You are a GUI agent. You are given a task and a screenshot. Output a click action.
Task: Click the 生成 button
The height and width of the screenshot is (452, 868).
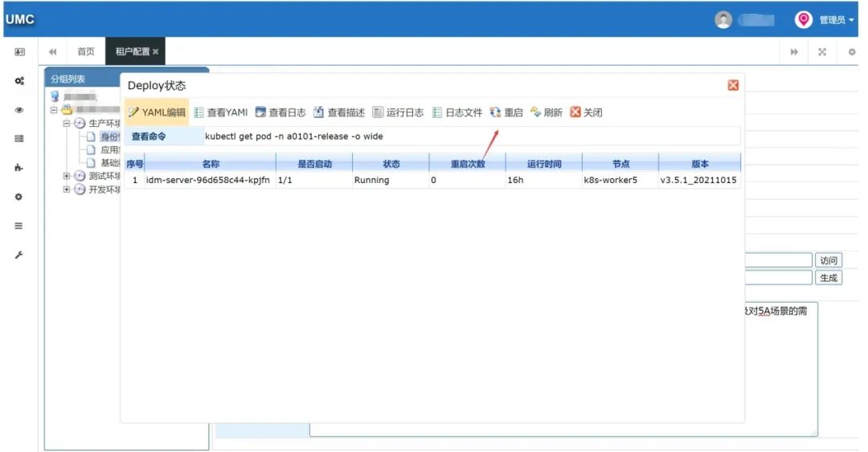829,278
